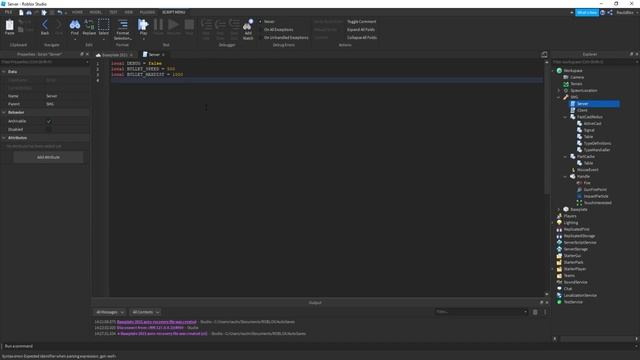Collapse the Handle tree node
This screenshot has height=360, width=640.
pos(566,177)
